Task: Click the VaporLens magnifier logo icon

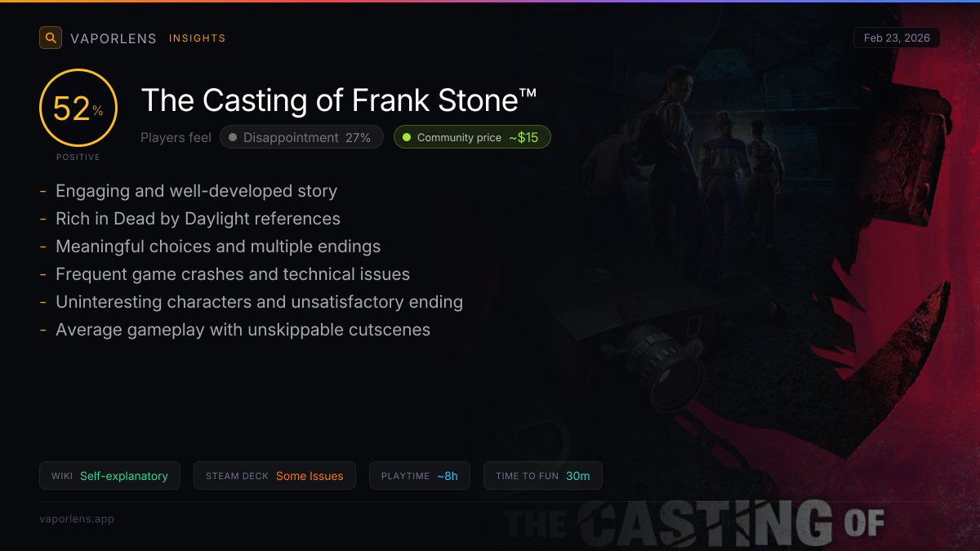Action: pyautogui.click(x=51, y=38)
